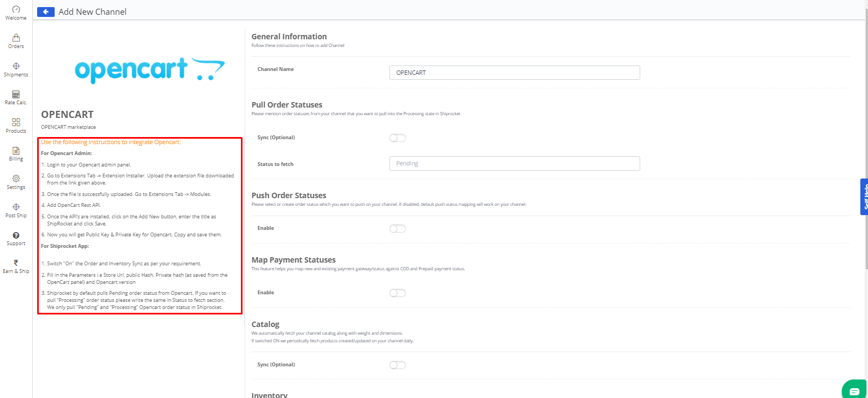
Task: Open the green chat widget
Action: pos(854,390)
